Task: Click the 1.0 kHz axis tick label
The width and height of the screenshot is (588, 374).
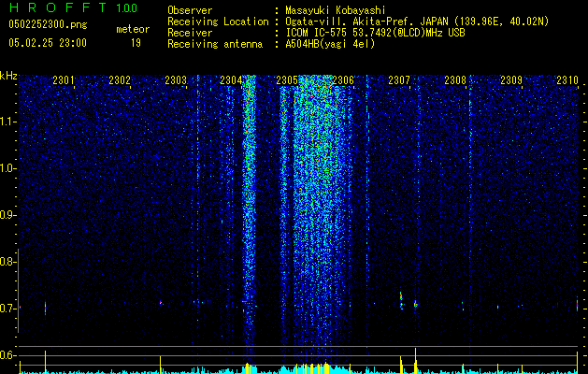Action: [8, 168]
